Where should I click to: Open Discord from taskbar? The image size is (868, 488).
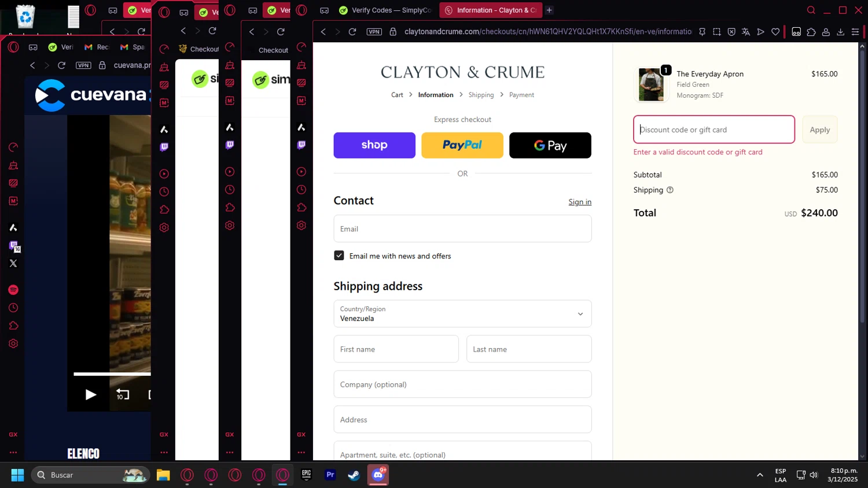(378, 475)
